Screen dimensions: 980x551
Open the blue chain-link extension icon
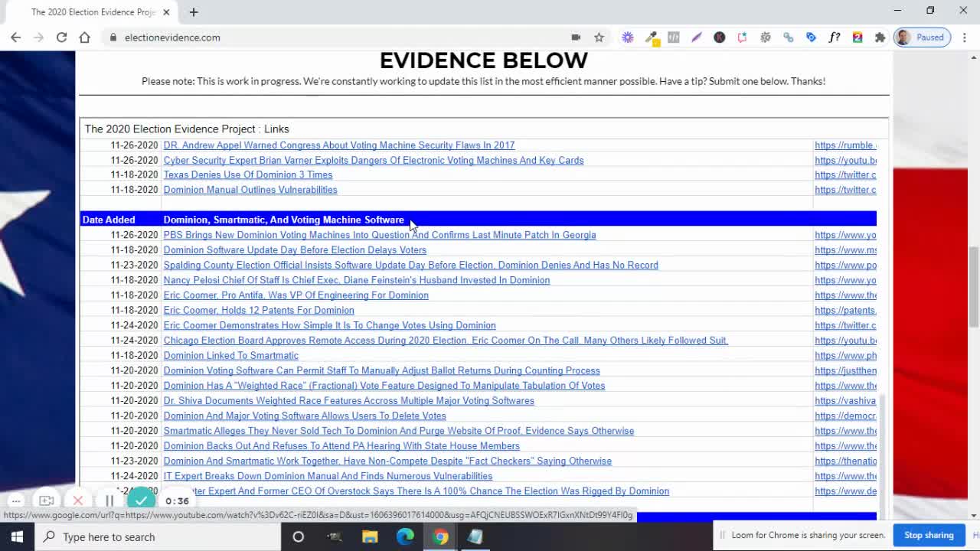tap(789, 37)
